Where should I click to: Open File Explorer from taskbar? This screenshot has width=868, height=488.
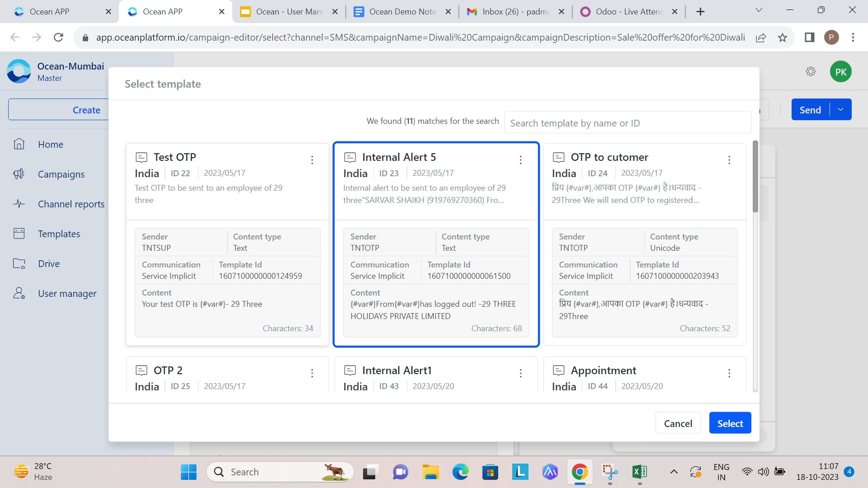click(x=431, y=472)
